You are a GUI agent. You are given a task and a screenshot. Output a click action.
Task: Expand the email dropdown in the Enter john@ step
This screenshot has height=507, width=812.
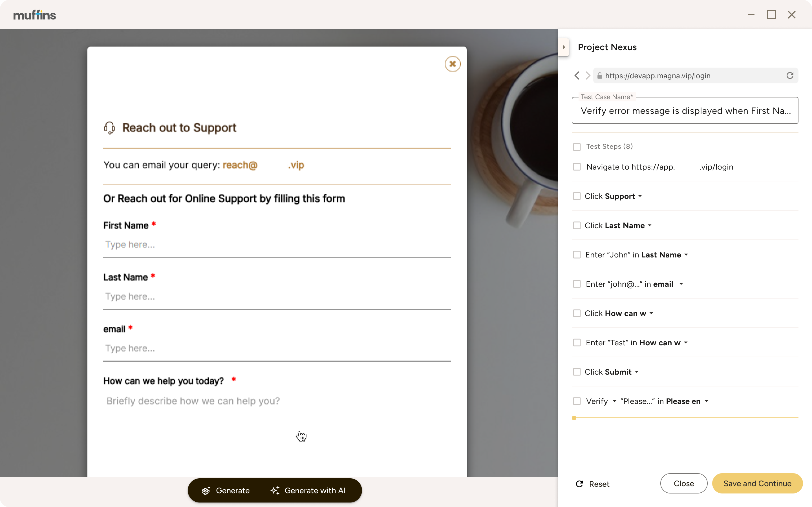click(x=681, y=284)
